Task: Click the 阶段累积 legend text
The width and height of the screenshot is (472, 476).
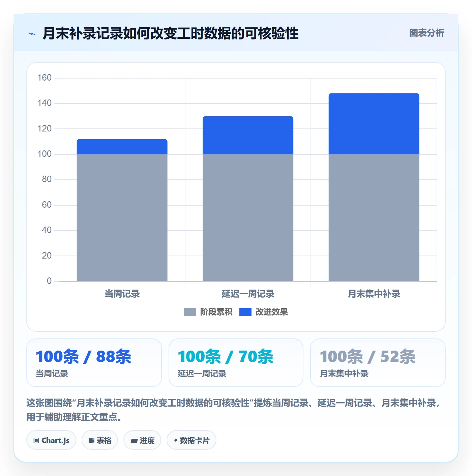Action: (216, 312)
